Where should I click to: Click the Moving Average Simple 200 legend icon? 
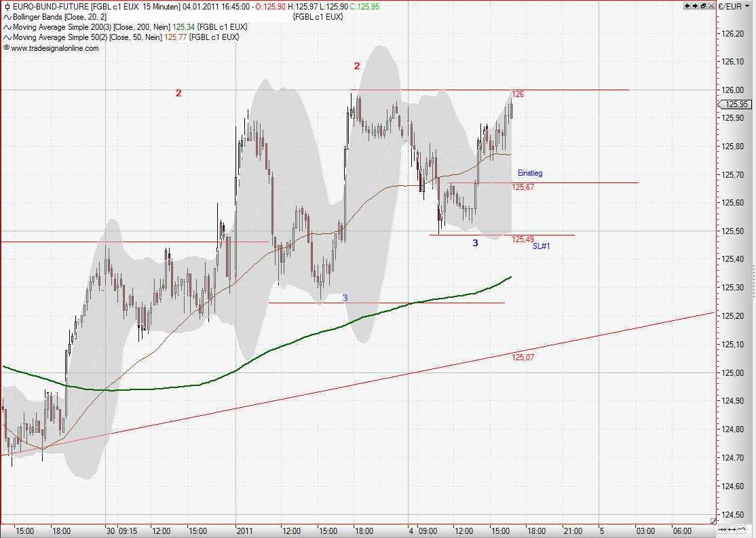pyautogui.click(x=6, y=27)
